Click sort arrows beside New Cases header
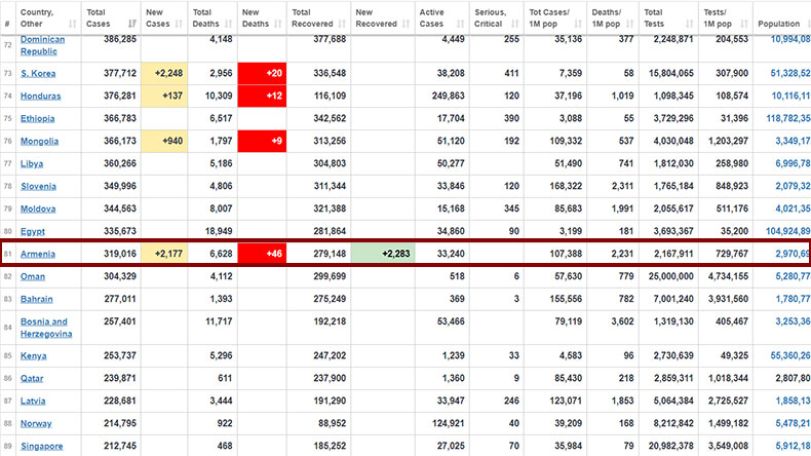 (179, 24)
